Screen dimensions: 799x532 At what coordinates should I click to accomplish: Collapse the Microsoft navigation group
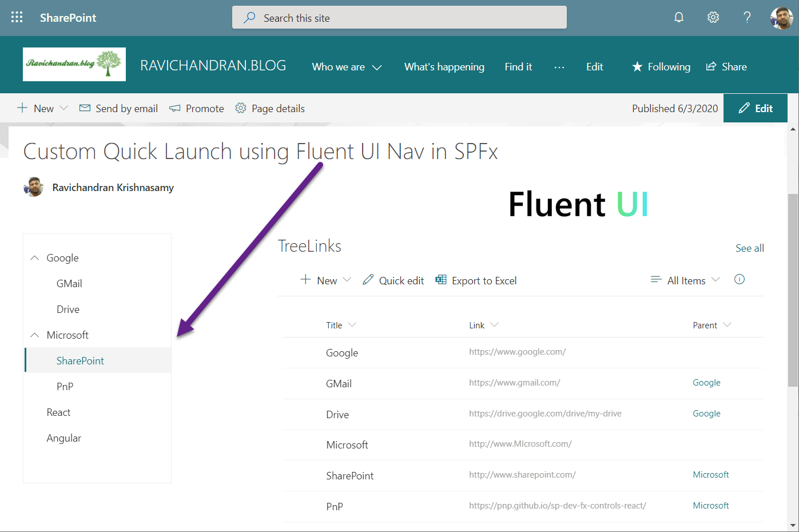[35, 335]
